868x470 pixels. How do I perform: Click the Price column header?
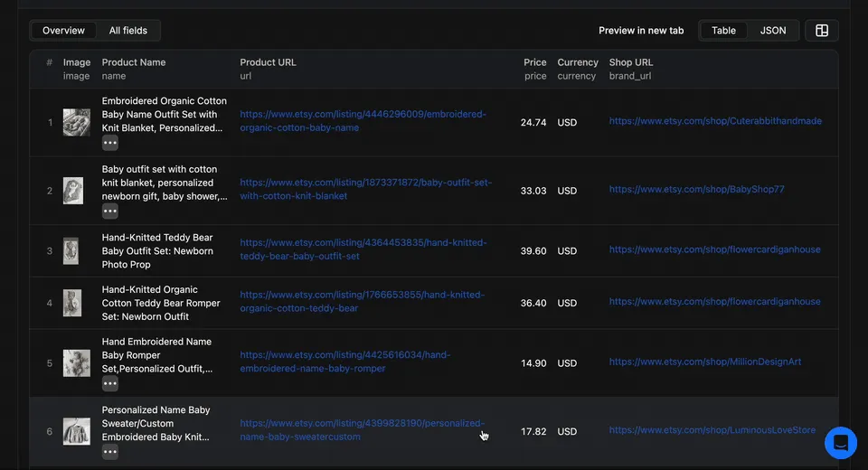(x=534, y=62)
